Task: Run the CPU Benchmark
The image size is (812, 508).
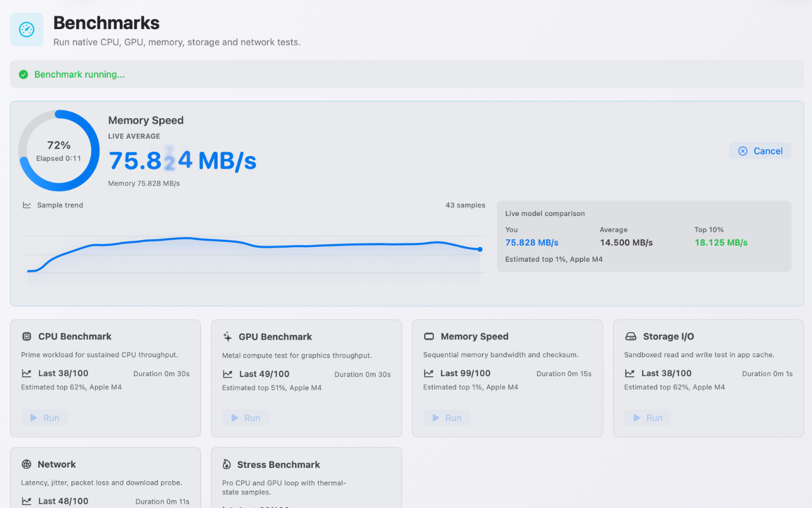Action: coord(44,418)
